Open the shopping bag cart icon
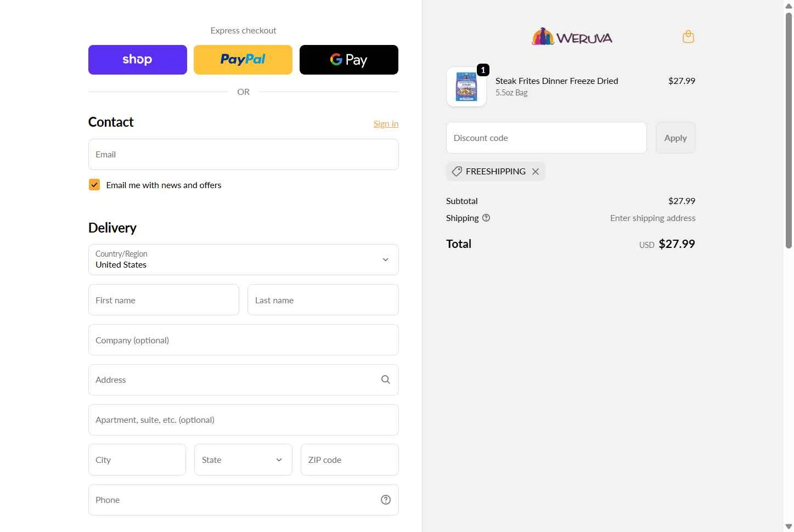This screenshot has width=794, height=532. point(688,37)
